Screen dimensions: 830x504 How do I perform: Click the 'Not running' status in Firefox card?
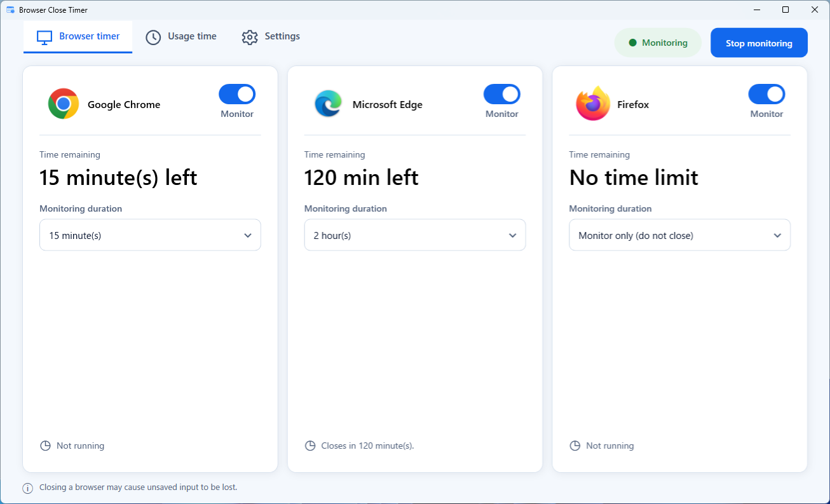point(610,446)
